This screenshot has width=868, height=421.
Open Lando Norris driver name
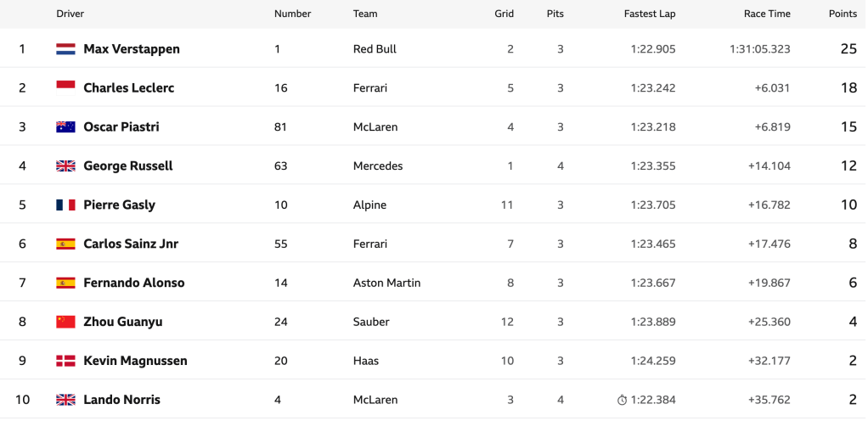point(121,401)
